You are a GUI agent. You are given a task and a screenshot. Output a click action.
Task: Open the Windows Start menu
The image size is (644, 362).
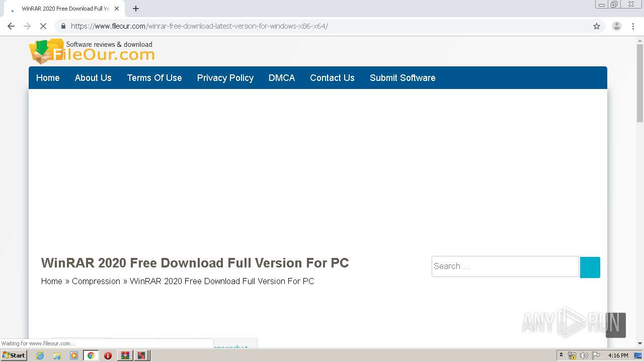(x=14, y=355)
